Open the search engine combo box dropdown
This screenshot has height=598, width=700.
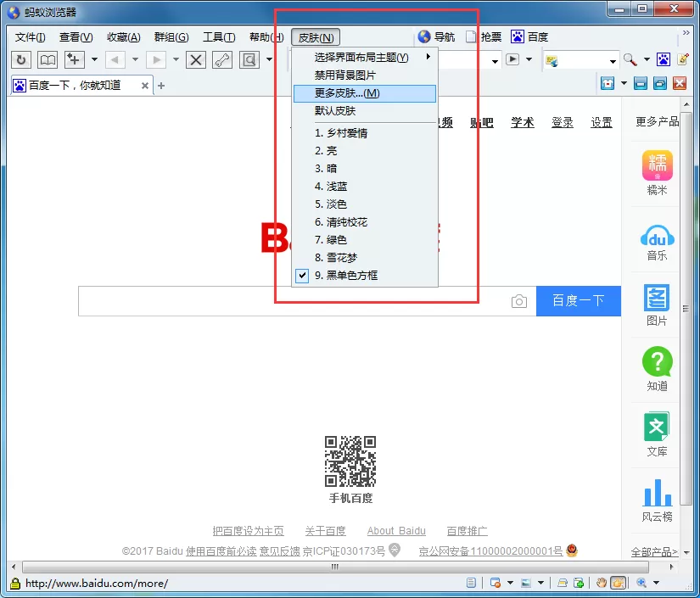tap(613, 61)
